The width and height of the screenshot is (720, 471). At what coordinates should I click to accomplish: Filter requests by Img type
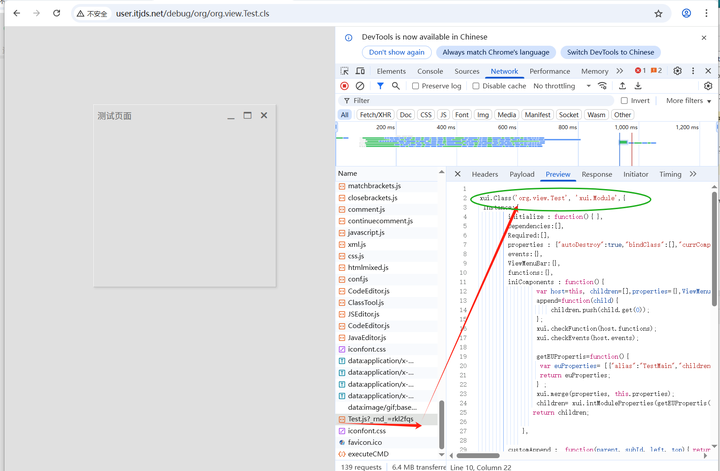483,115
